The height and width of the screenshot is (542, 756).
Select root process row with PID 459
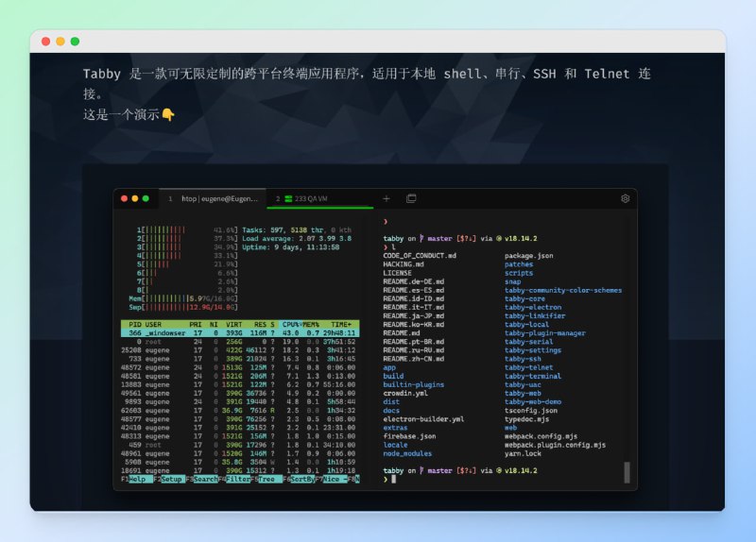240,445
